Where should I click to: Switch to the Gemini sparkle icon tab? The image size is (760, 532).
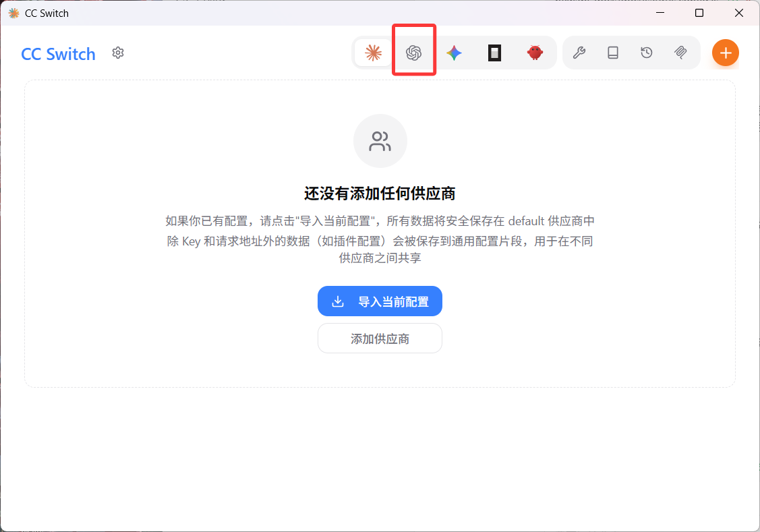click(x=454, y=53)
